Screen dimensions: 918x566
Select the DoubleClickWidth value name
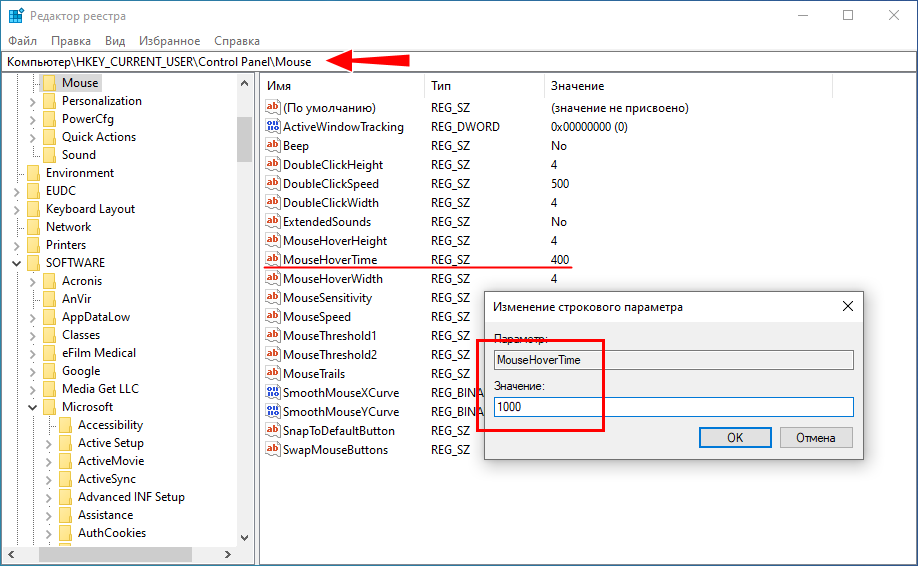(x=331, y=203)
